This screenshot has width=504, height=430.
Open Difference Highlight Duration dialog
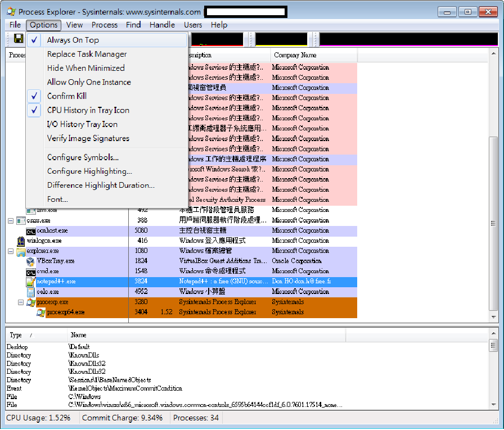click(x=107, y=185)
